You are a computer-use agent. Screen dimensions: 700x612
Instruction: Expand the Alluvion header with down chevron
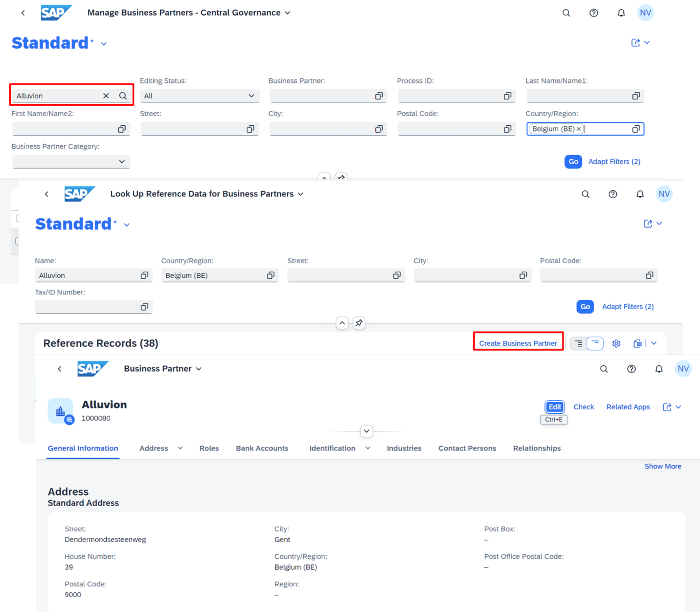366,431
